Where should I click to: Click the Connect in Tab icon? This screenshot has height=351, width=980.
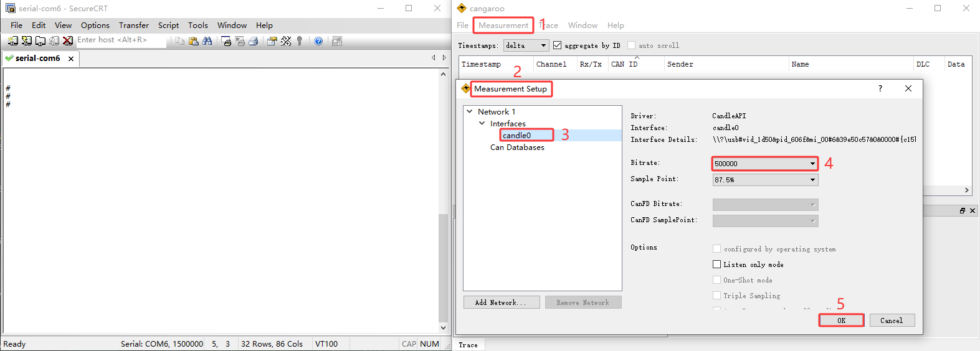click(40, 41)
